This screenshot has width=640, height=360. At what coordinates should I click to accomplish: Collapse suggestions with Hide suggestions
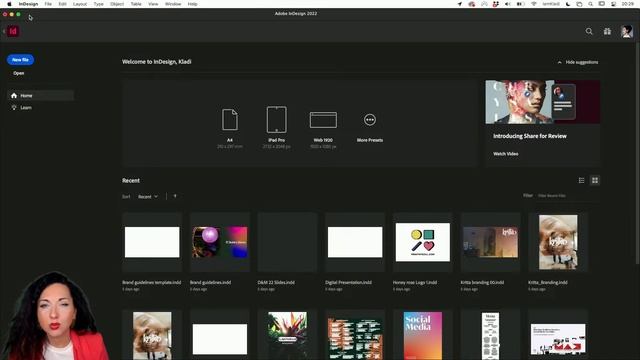click(578, 62)
